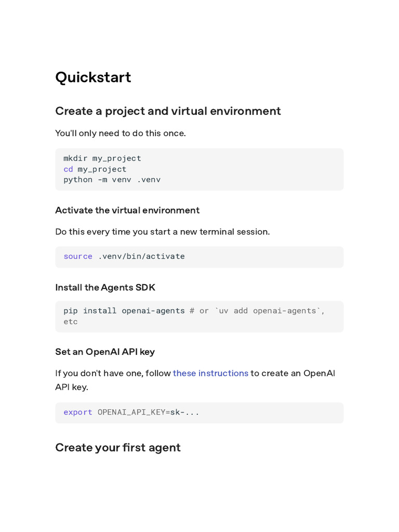Viewport: 399px width, 532px height.
Task: Click the "You'll only need to do this once" text
Action: (x=120, y=133)
